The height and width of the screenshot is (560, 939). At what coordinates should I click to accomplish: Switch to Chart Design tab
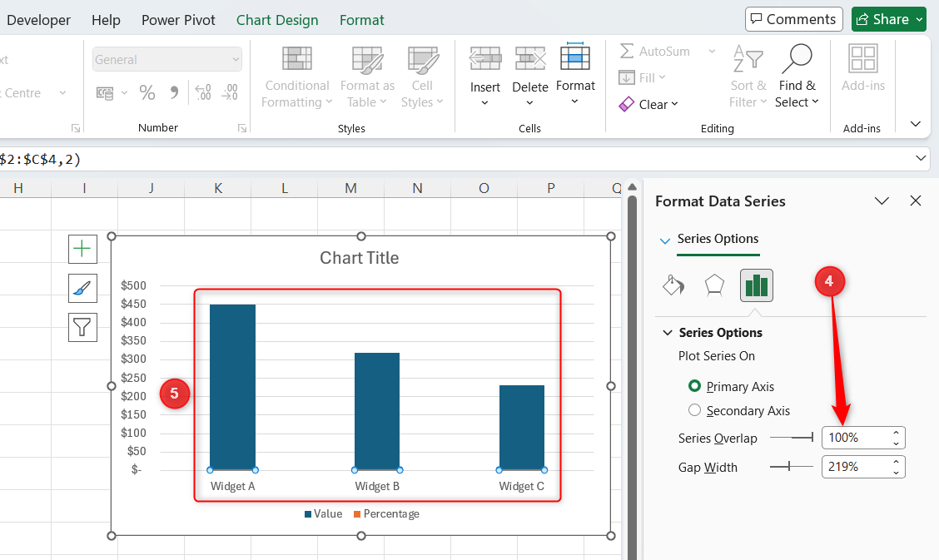pyautogui.click(x=277, y=20)
